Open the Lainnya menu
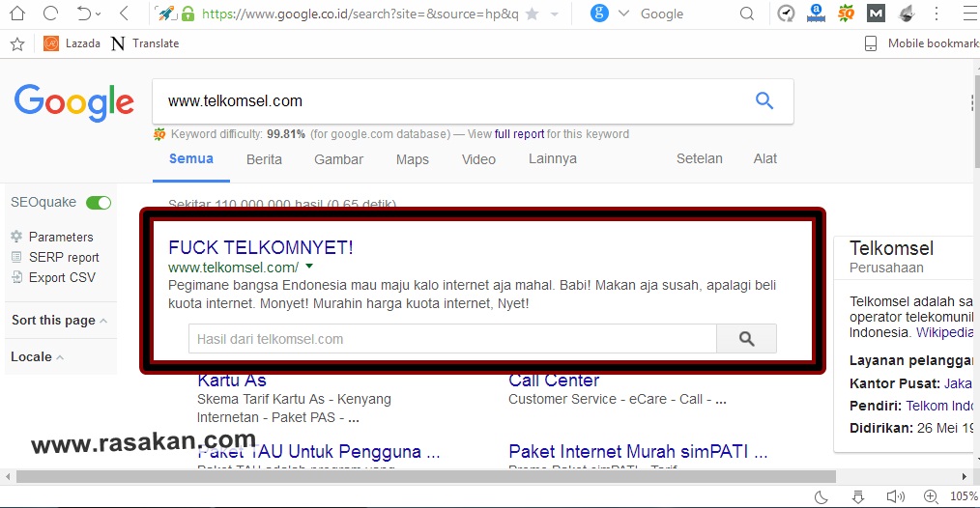 [553, 158]
